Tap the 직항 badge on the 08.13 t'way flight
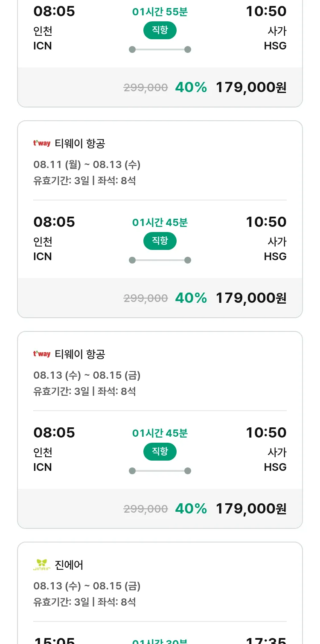Viewport: 320px width, 644px height. click(160, 452)
